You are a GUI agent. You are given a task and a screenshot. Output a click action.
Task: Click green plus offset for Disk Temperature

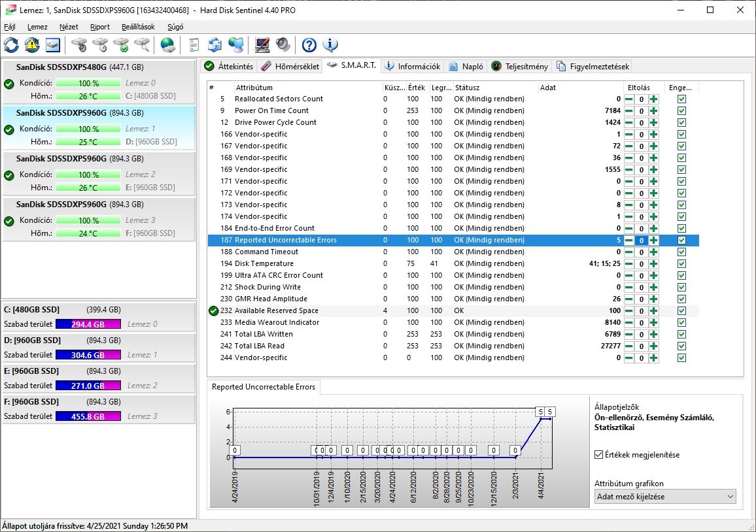653,263
